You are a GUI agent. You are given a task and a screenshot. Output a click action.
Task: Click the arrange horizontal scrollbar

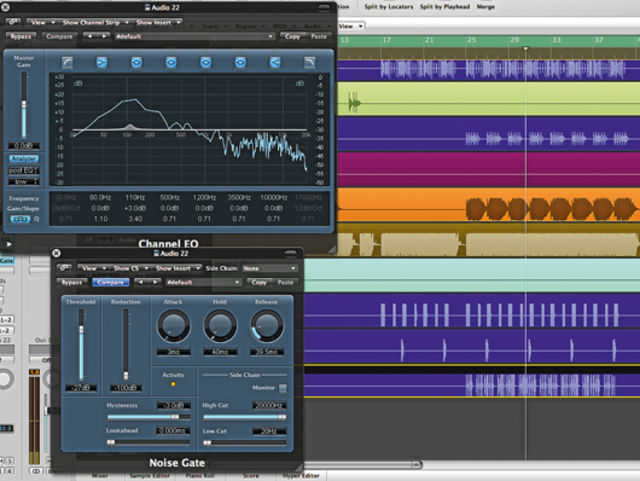tap(363, 465)
